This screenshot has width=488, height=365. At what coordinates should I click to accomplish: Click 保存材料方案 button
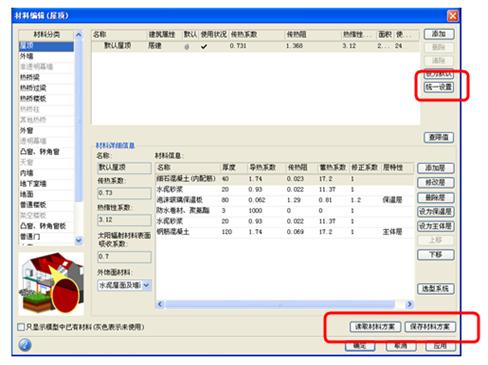pyautogui.click(x=430, y=327)
